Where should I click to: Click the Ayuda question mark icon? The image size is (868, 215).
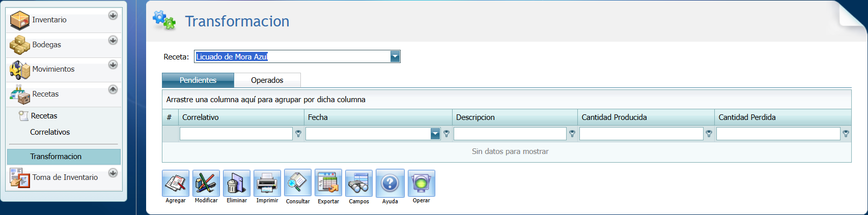click(x=390, y=183)
